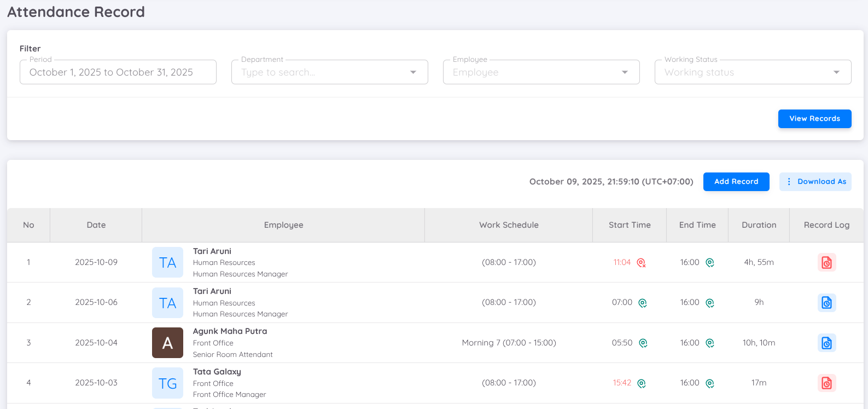The width and height of the screenshot is (868, 409).
Task: Click the Duration column header
Action: [x=759, y=225]
